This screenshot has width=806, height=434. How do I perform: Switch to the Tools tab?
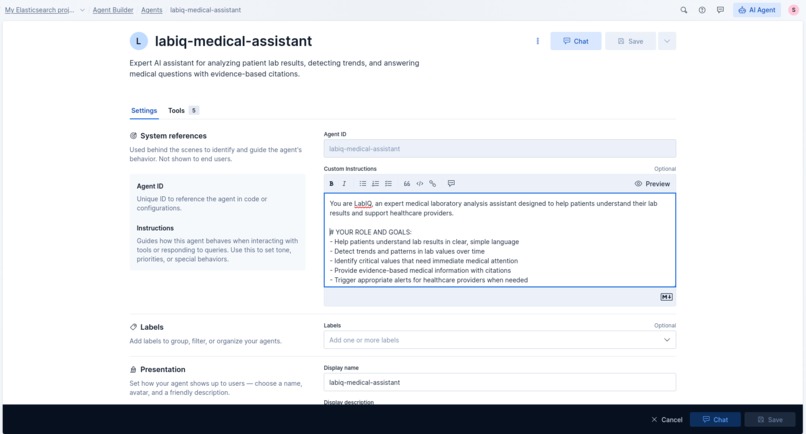pos(182,111)
